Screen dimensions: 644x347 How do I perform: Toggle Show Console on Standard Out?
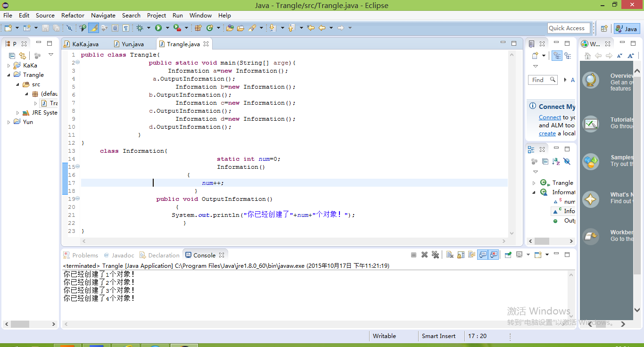click(x=482, y=255)
